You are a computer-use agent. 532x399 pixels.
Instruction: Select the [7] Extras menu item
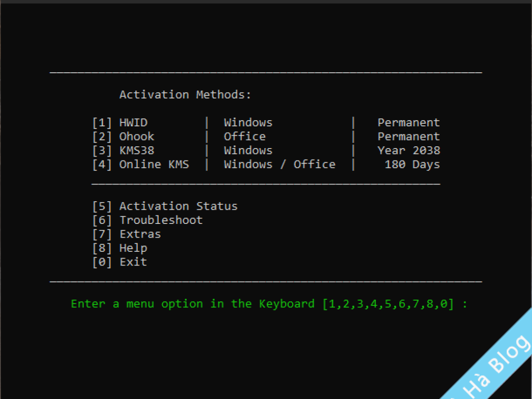(127, 234)
